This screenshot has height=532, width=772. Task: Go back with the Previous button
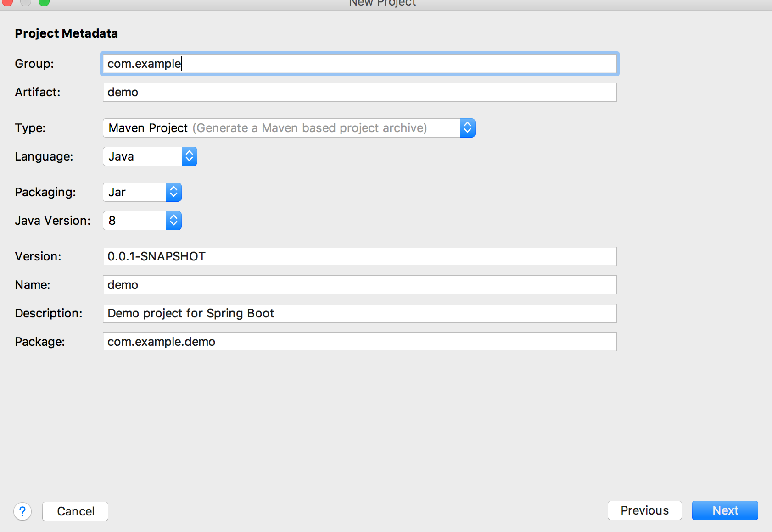644,510
